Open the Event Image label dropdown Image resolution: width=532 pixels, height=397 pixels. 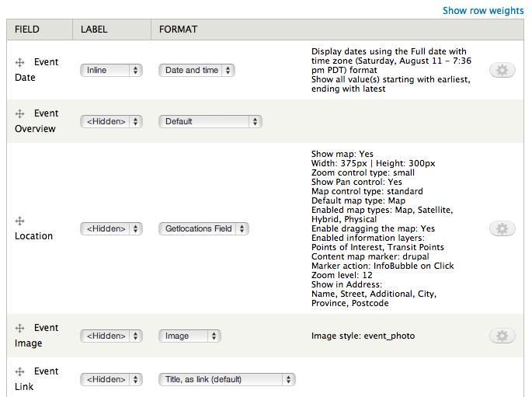point(111,336)
